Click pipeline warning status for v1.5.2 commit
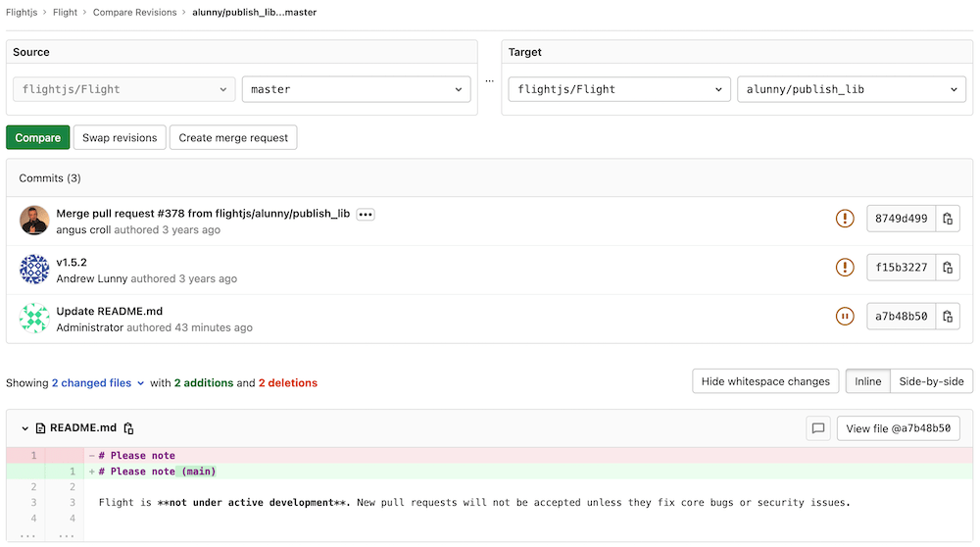Screen dimensions: 980x547 coord(845,268)
